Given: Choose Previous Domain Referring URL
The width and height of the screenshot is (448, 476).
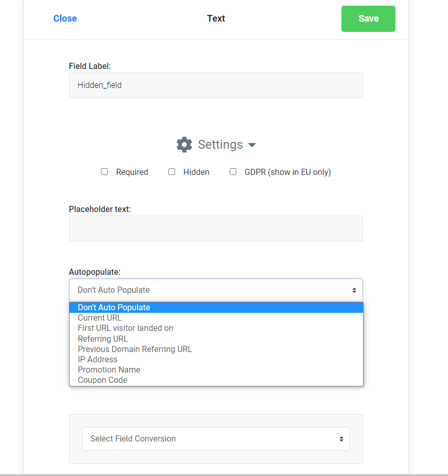Looking at the screenshot, I should point(135,349).
